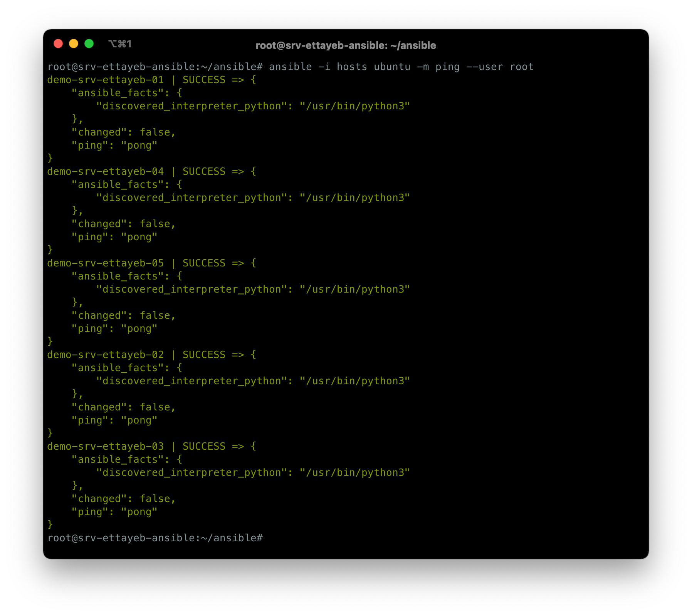
Task: Click discovered_interpreter_python line under demo-srv-ettayeb-02
Action: [253, 381]
